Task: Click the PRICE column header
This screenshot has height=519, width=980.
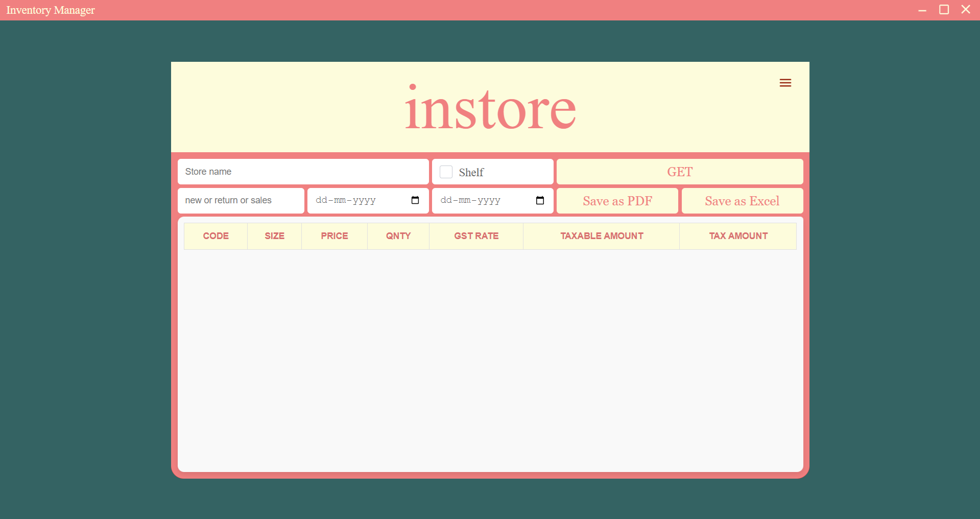Action: (x=334, y=236)
